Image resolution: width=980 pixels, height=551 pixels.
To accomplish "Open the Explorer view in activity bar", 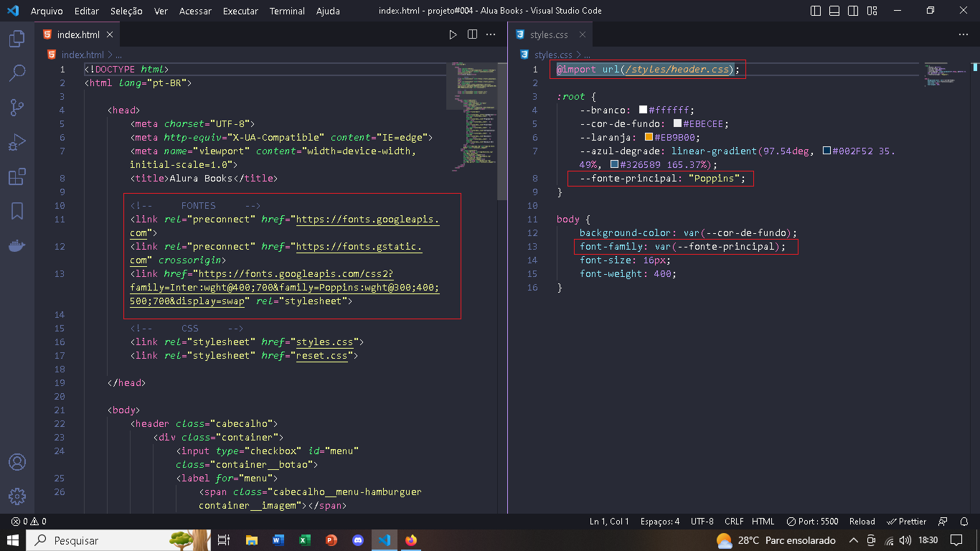I will [x=17, y=39].
